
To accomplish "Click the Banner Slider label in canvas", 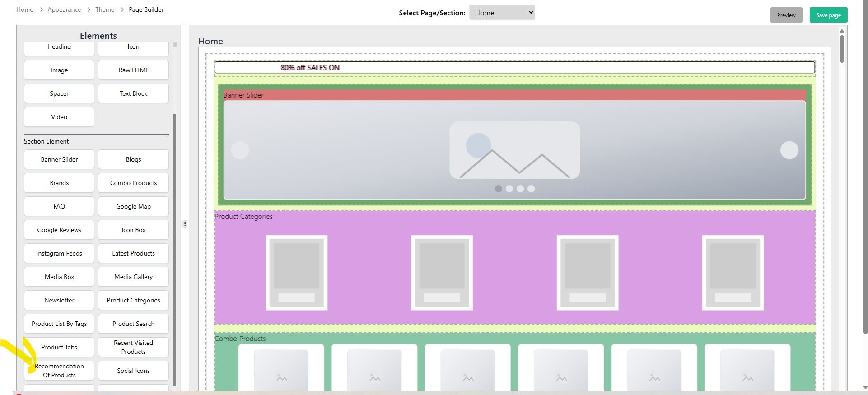I will click(243, 95).
